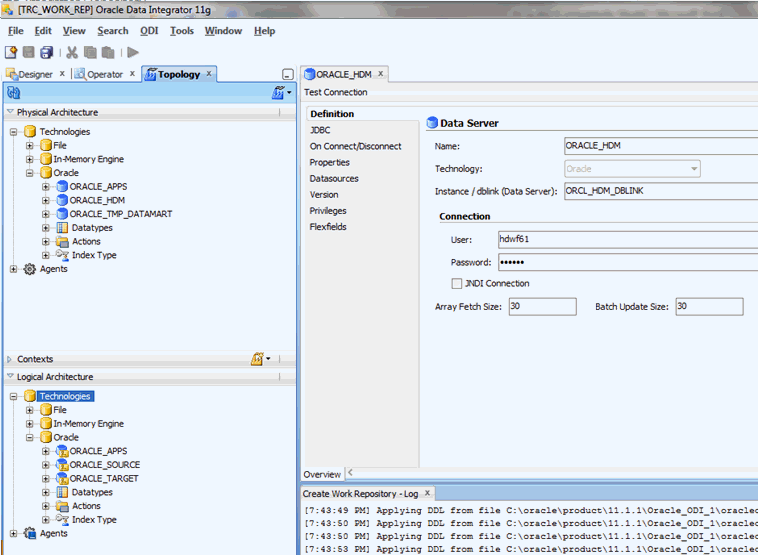
Task: Click the Logical Architecture Agents icon
Action: [x=30, y=533]
